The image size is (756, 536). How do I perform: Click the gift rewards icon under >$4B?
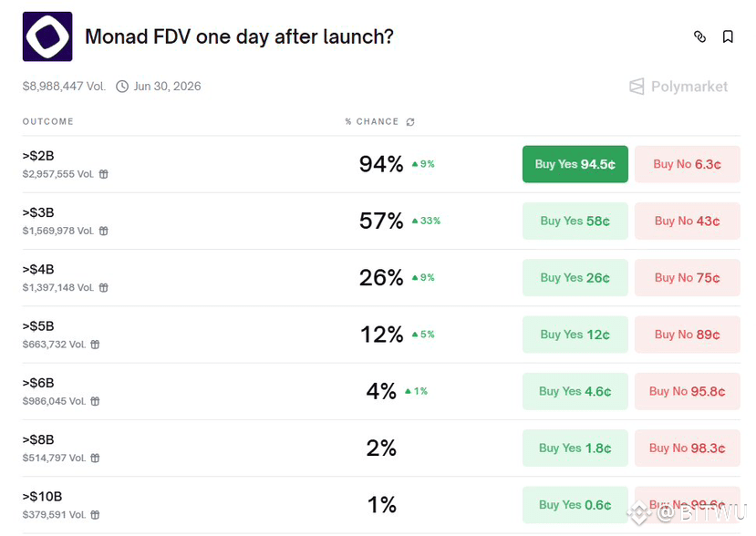point(104,288)
